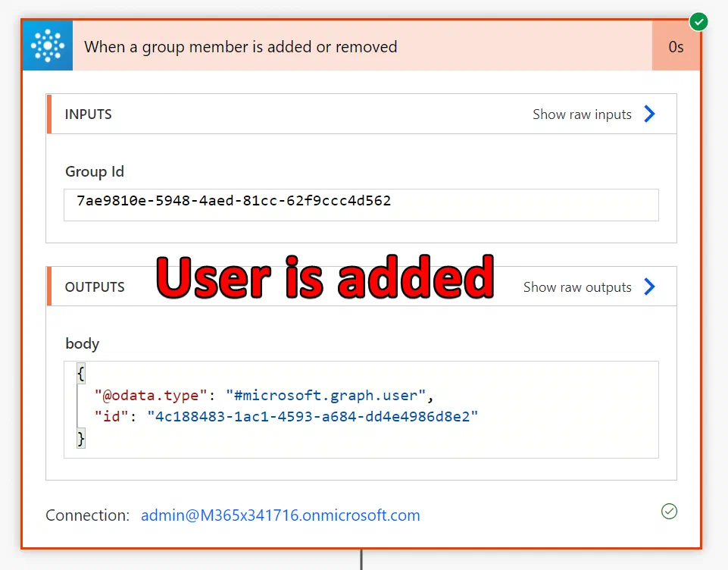Screen dimensions: 728x570
Task: Click the body label
Action: click(82, 344)
